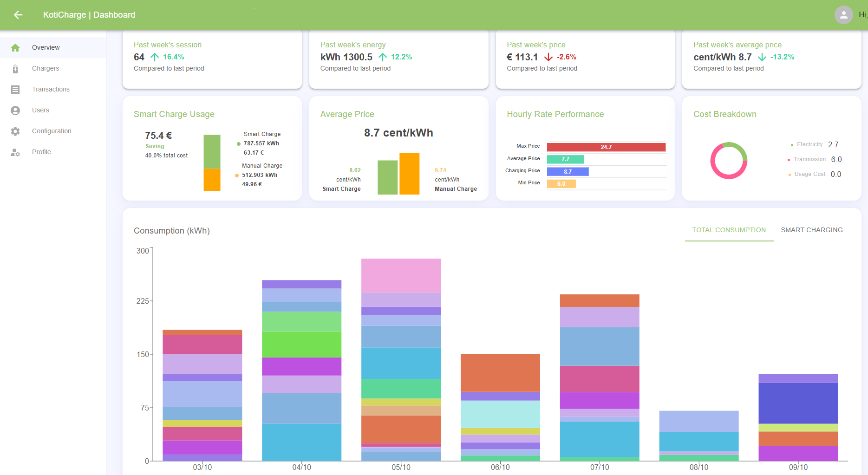Click the Profile settings icon
Image resolution: width=868 pixels, height=475 pixels.
(x=15, y=152)
